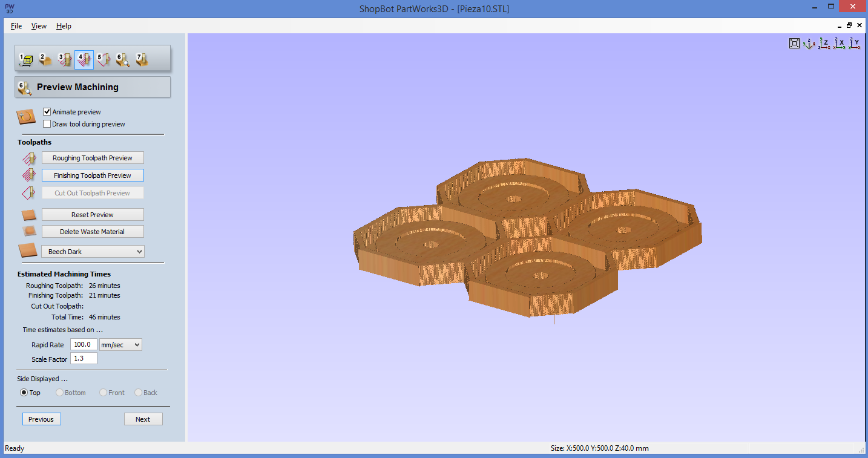Enable Draw tool during preview
Screen dimensions: 868x458
[x=47, y=124]
